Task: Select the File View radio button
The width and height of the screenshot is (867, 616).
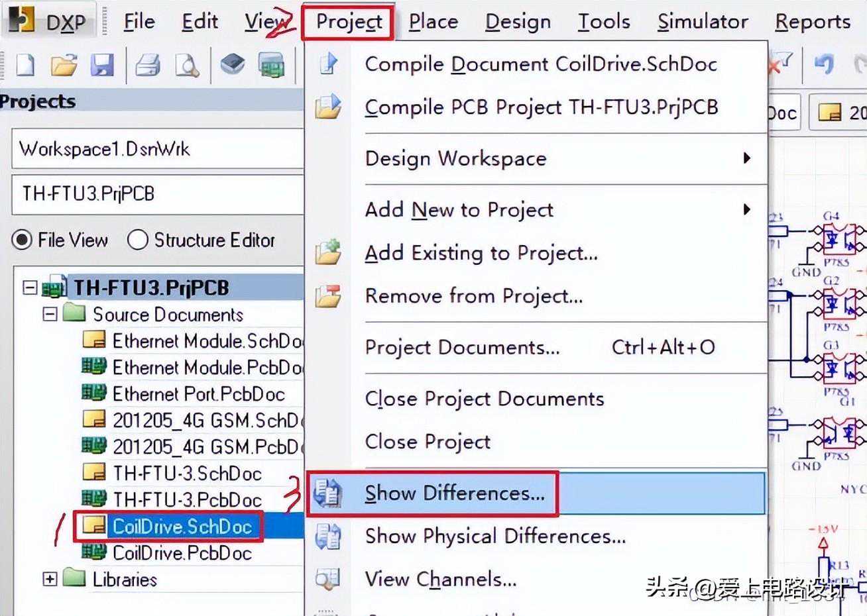Action: click(x=22, y=239)
